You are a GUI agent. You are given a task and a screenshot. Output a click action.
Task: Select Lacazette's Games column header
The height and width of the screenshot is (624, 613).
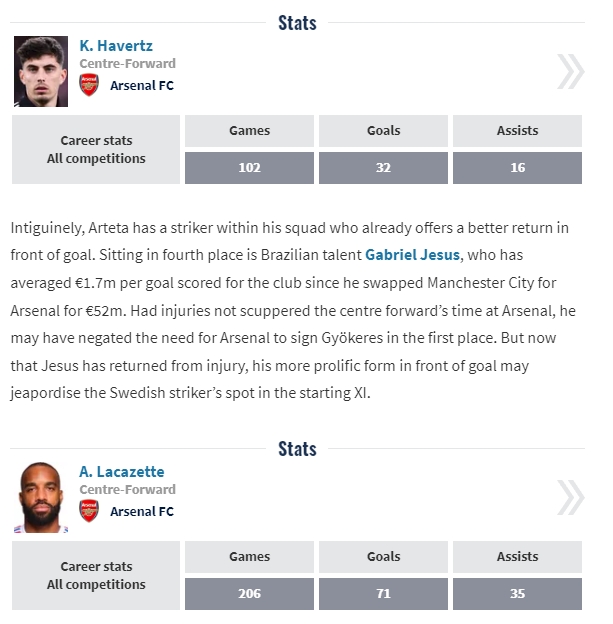[249, 557]
